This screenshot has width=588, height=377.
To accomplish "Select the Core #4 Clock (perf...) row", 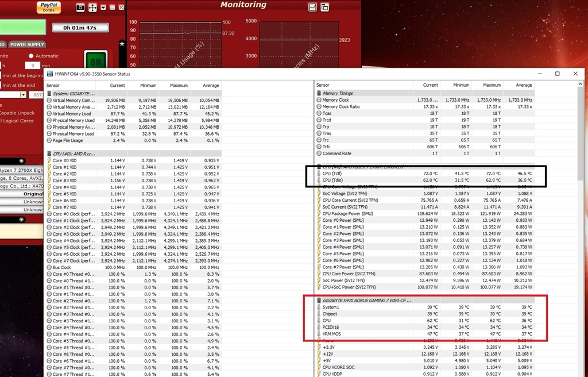I will (x=133, y=241).
